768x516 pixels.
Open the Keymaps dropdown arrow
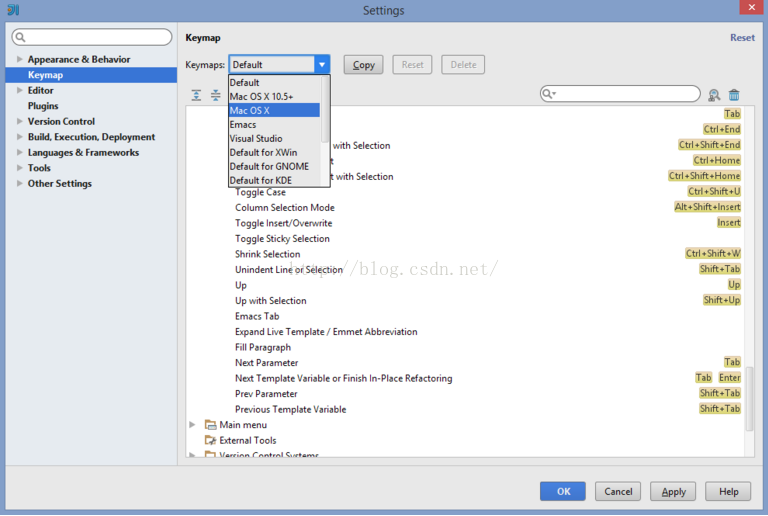322,65
